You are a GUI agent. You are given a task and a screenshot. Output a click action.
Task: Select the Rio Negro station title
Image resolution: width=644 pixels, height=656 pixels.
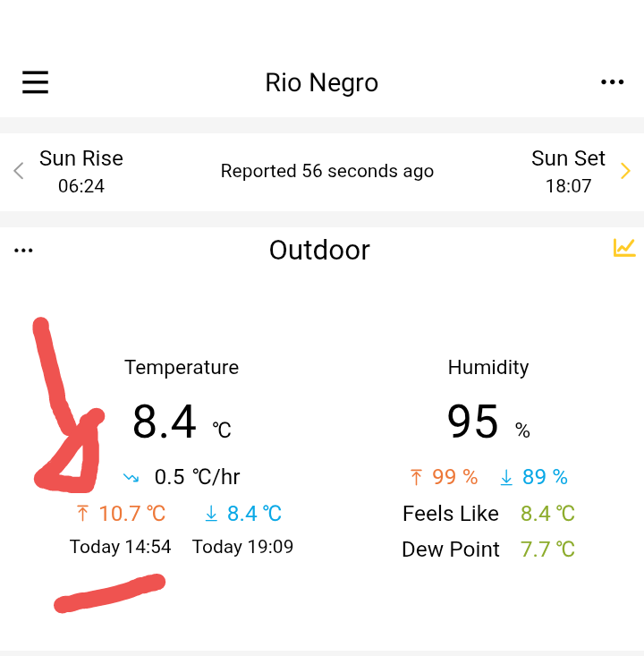[322, 83]
